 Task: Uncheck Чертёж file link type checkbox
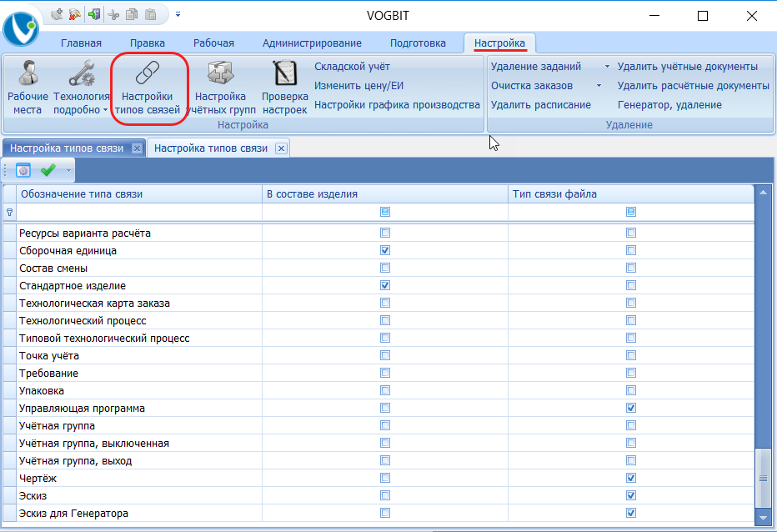[x=631, y=479]
